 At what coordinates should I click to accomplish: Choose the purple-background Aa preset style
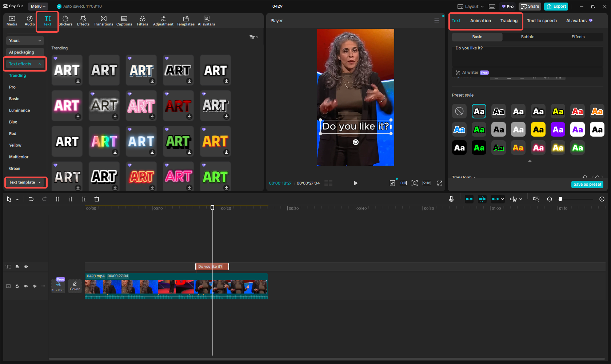tap(558, 130)
